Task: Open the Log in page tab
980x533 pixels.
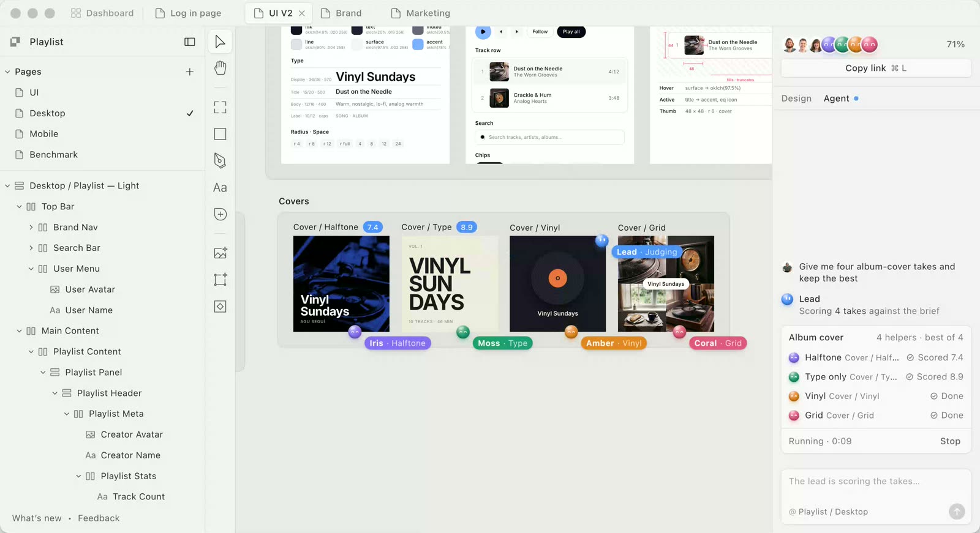Action: (188, 13)
